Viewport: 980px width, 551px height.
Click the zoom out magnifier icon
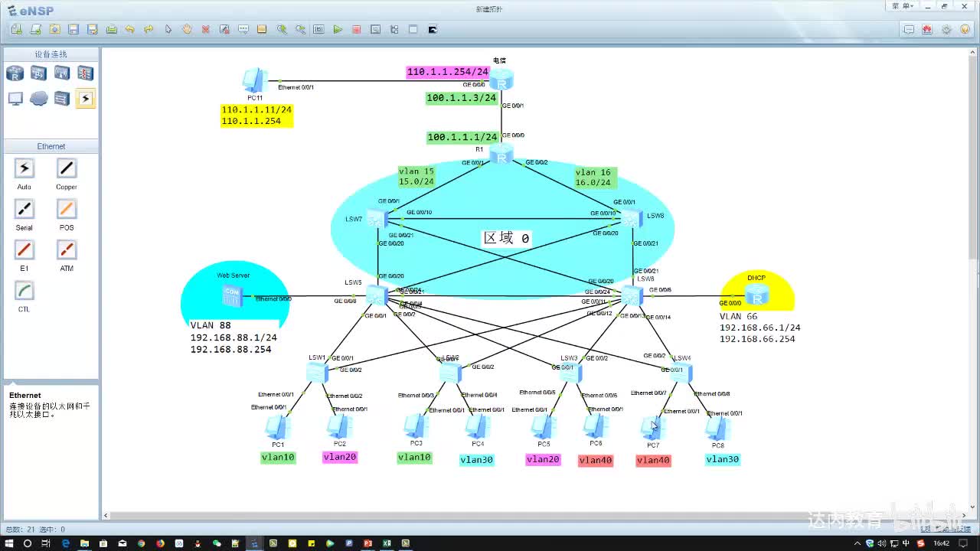point(300,29)
